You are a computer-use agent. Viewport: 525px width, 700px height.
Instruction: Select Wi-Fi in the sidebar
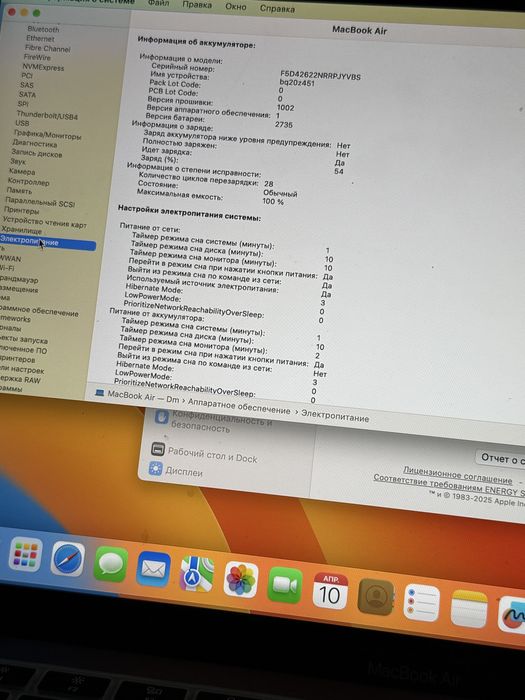pos(7,268)
